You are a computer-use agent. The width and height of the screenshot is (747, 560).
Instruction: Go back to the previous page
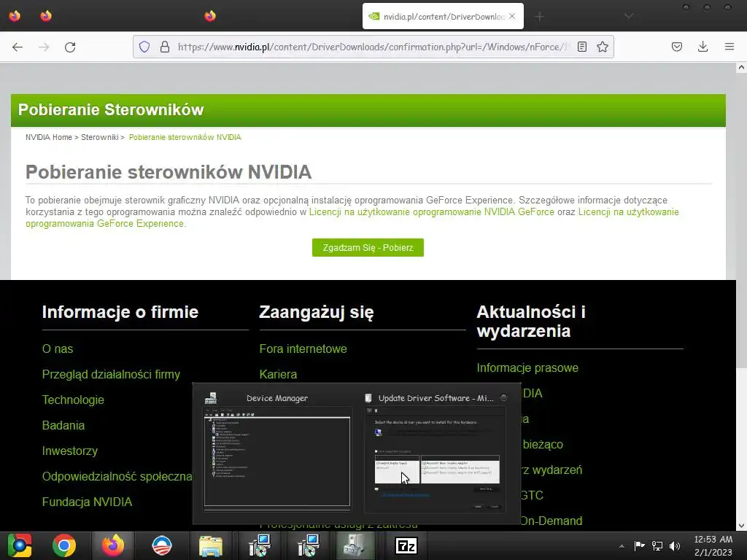[x=18, y=47]
